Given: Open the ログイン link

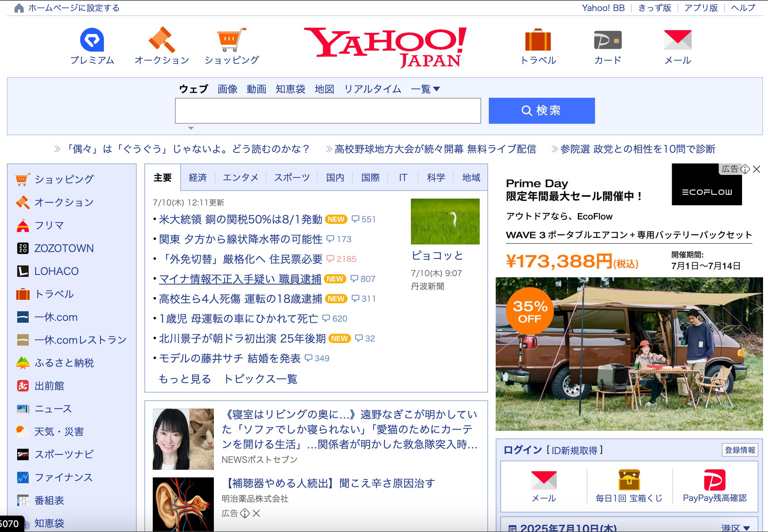Looking at the screenshot, I should click(522, 450).
